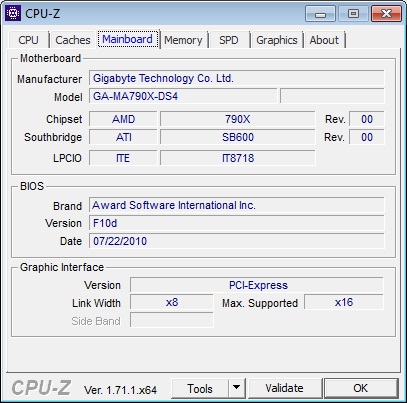Image resolution: width=407 pixels, height=403 pixels.
Task: Click the Max. Supported value x16
Action: pyautogui.click(x=344, y=302)
